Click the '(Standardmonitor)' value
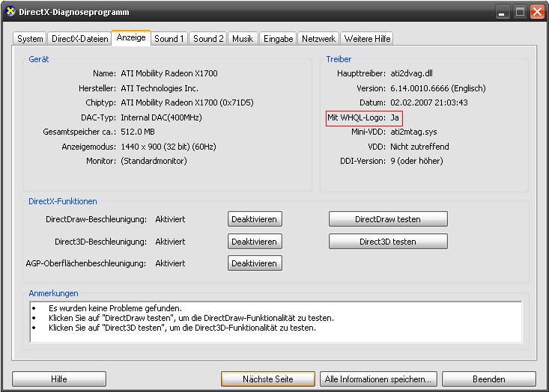 click(x=154, y=161)
